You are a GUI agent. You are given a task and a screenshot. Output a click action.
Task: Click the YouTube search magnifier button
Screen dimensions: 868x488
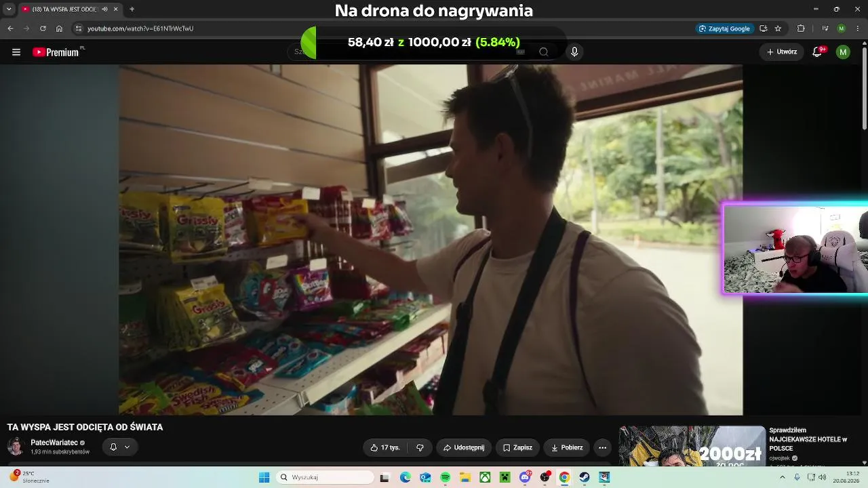[x=543, y=52]
